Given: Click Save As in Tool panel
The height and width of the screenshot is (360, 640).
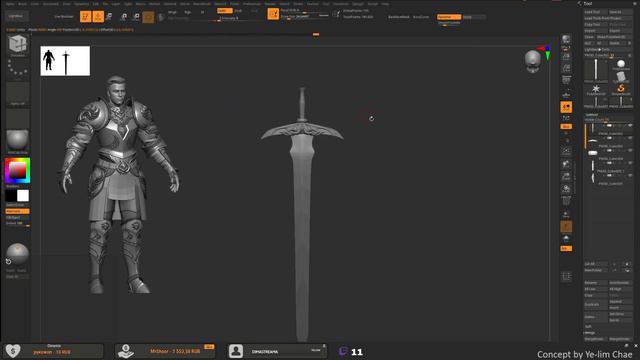Looking at the screenshot, I should pyautogui.click(x=620, y=12).
